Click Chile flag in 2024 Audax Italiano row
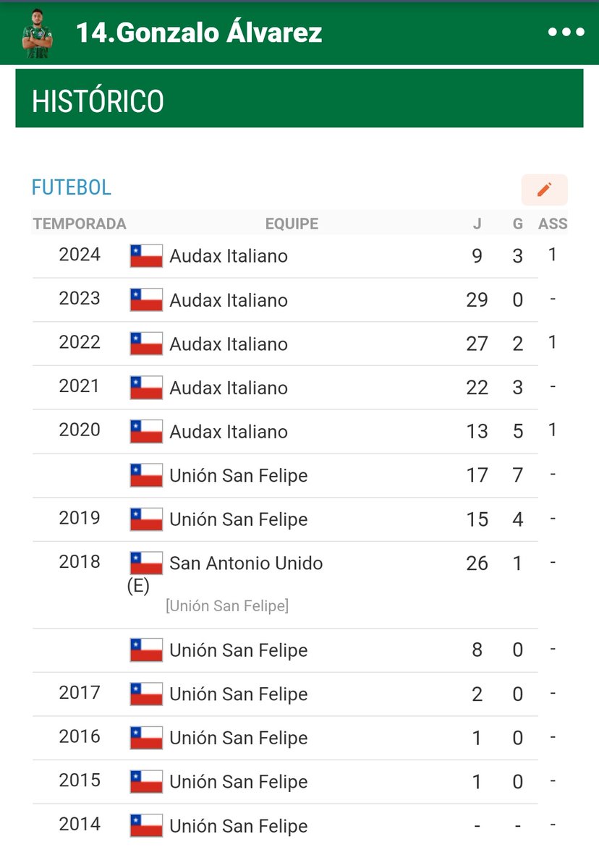The width and height of the screenshot is (599, 868). [x=146, y=256]
